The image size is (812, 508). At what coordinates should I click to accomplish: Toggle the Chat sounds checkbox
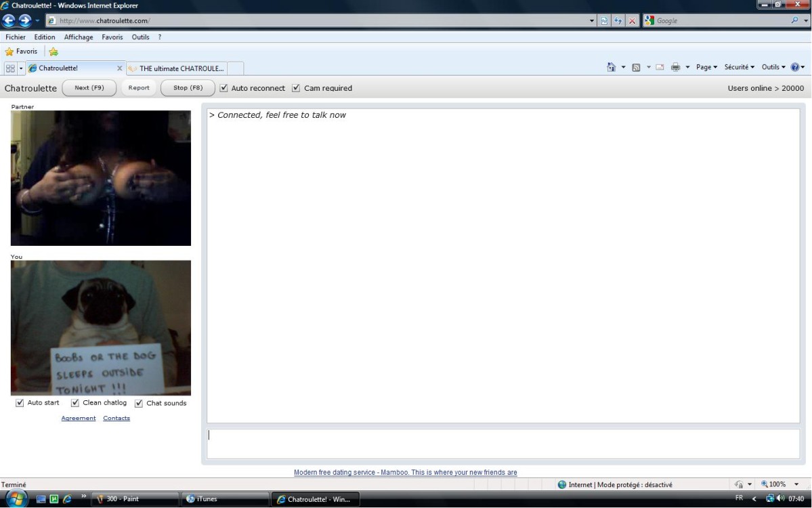click(x=139, y=404)
